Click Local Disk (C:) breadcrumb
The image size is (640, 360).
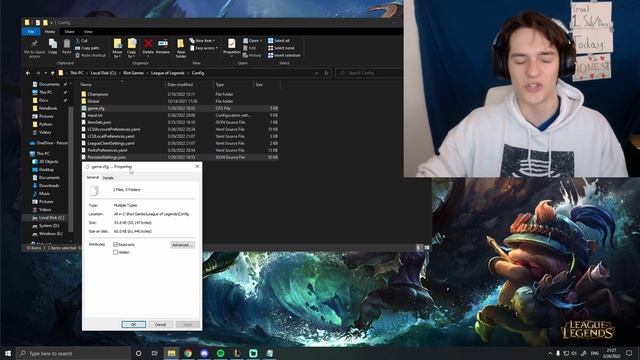(x=103, y=73)
